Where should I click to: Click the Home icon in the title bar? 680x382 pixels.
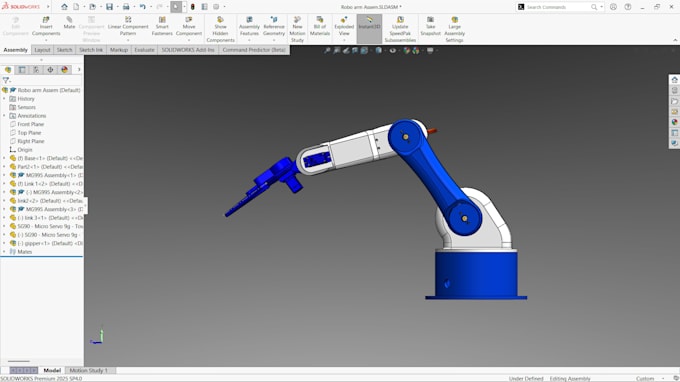tap(64, 7)
